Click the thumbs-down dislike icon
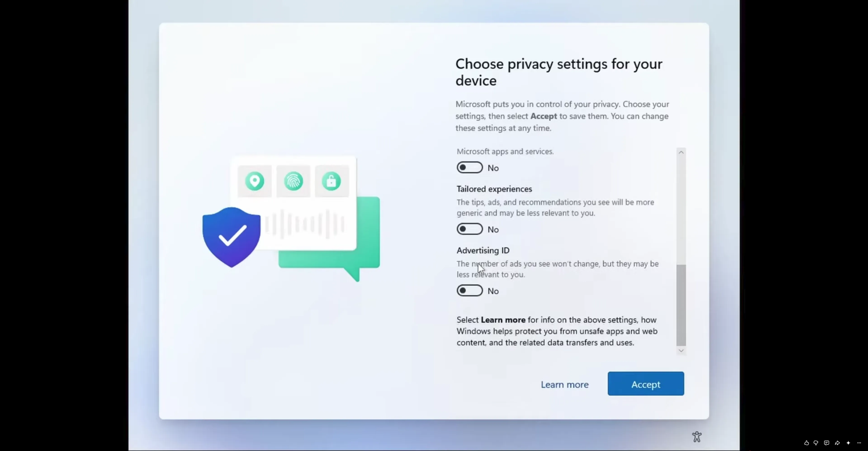The height and width of the screenshot is (451, 868). pos(816,443)
